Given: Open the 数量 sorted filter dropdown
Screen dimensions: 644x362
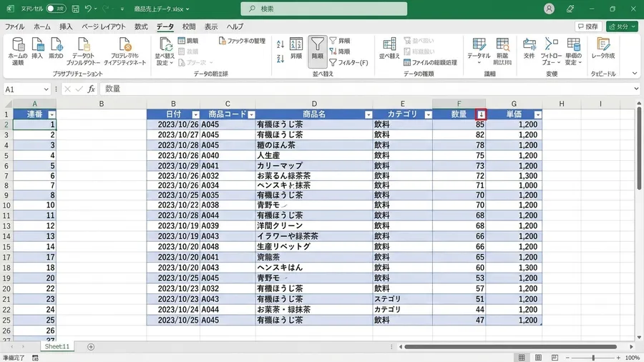Looking at the screenshot, I should 481,114.
